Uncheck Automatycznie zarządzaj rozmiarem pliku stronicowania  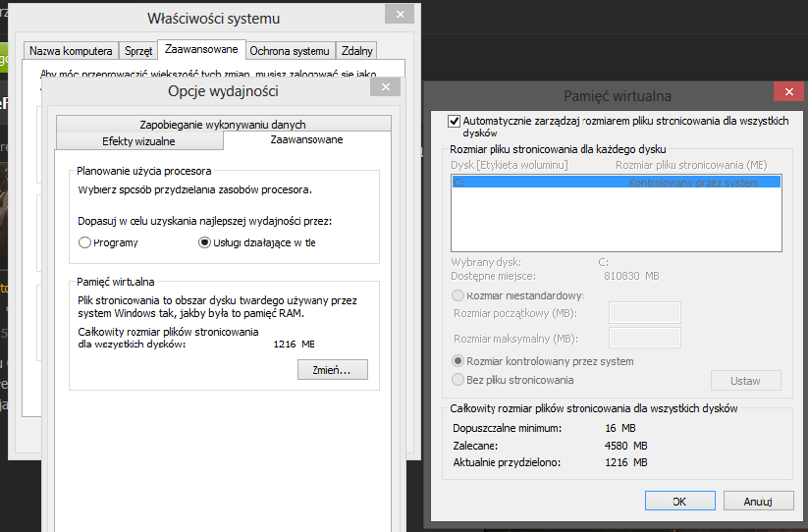pos(454,122)
